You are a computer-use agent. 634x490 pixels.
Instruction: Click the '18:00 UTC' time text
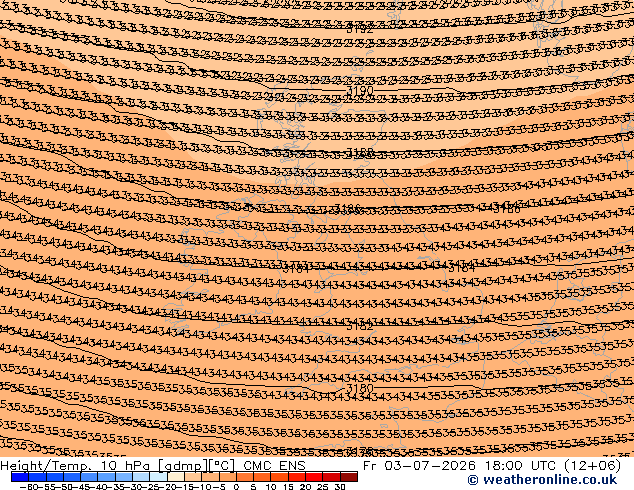point(520,466)
